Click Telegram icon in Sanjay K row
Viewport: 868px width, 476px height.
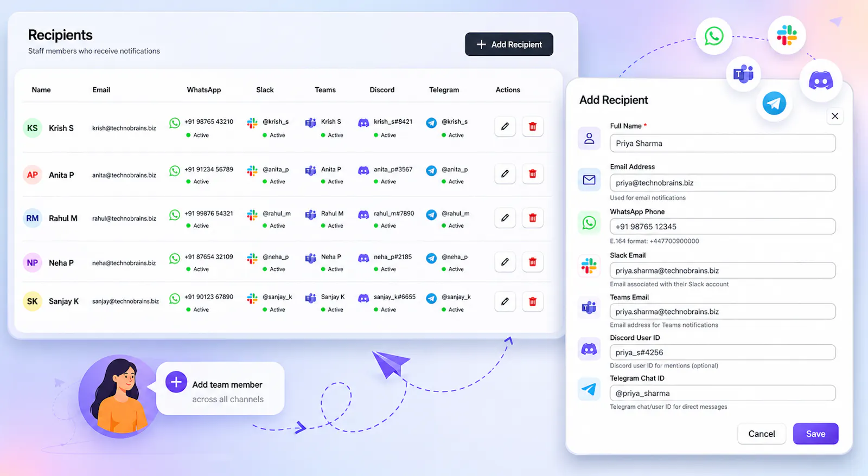point(431,298)
